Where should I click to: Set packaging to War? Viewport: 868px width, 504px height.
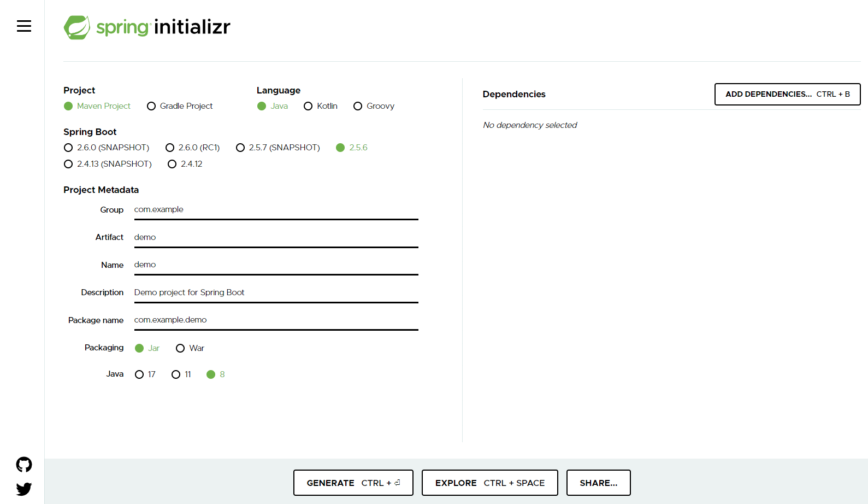coord(190,348)
